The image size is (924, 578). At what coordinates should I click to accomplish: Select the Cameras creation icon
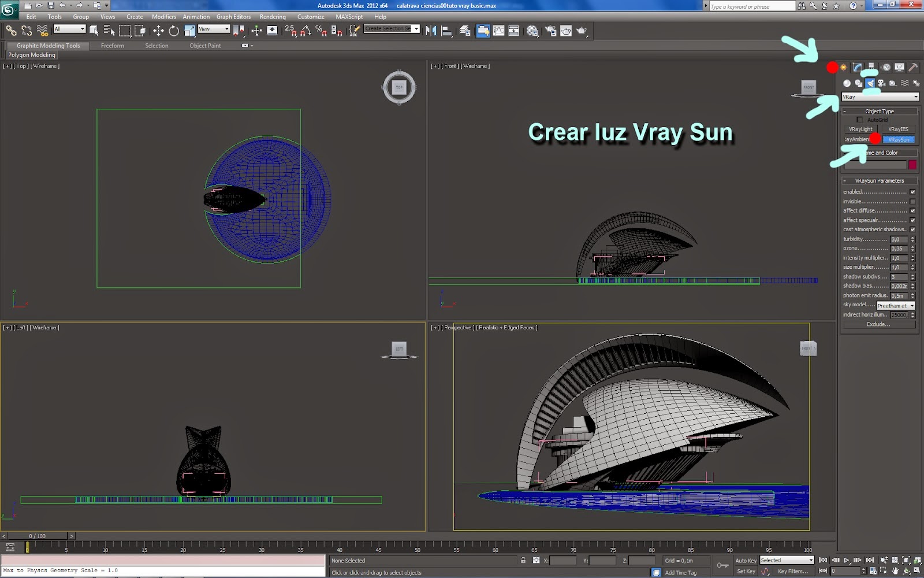click(x=881, y=83)
